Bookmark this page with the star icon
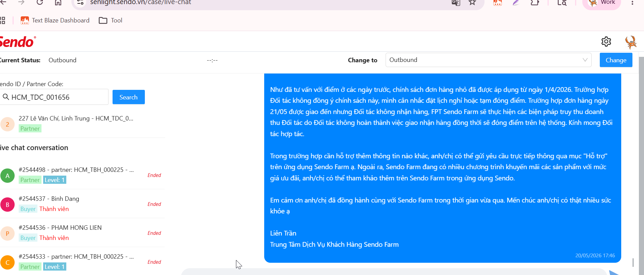 tap(472, 2)
